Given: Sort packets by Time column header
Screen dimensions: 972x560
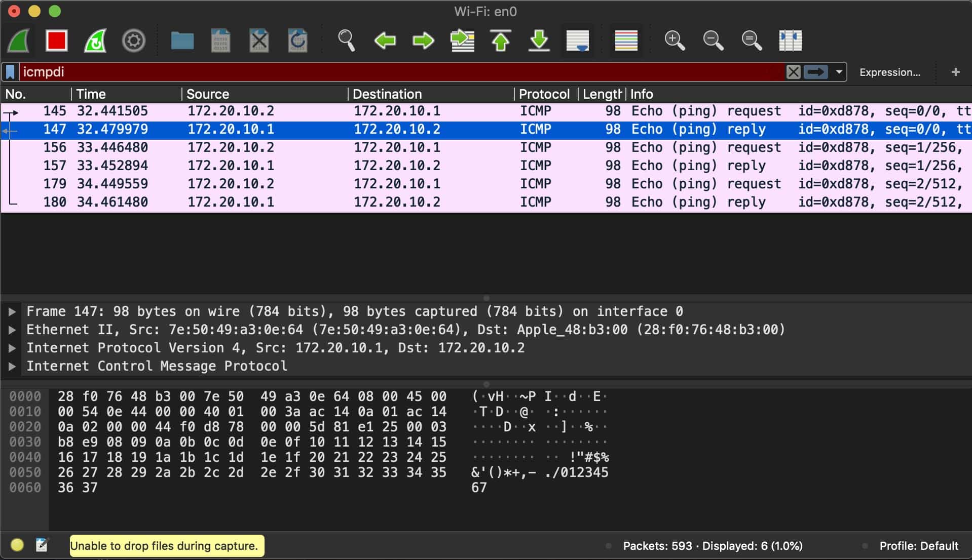Looking at the screenshot, I should pyautogui.click(x=91, y=94).
